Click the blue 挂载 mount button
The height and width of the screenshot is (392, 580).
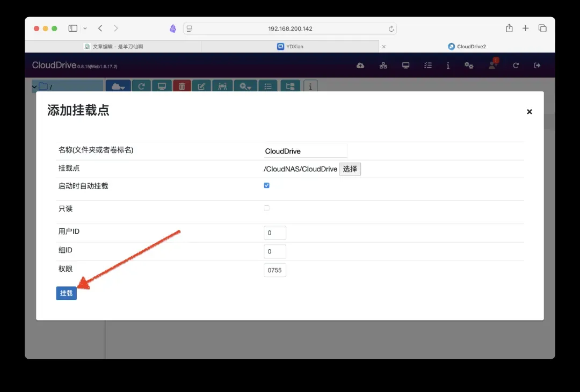point(66,293)
